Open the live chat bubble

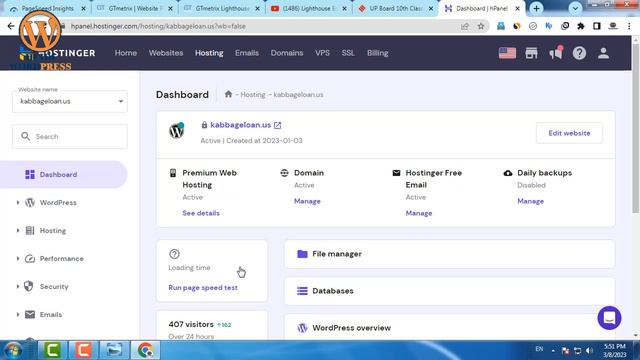pos(609,318)
